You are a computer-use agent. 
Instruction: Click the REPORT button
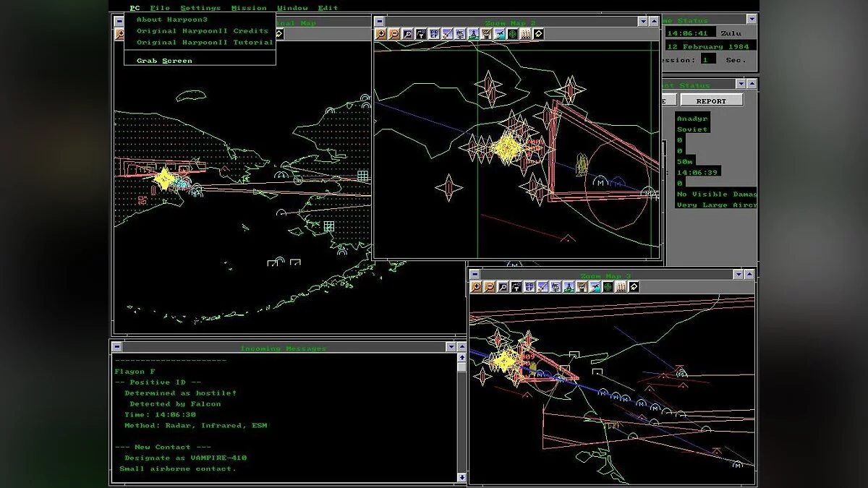click(x=712, y=100)
